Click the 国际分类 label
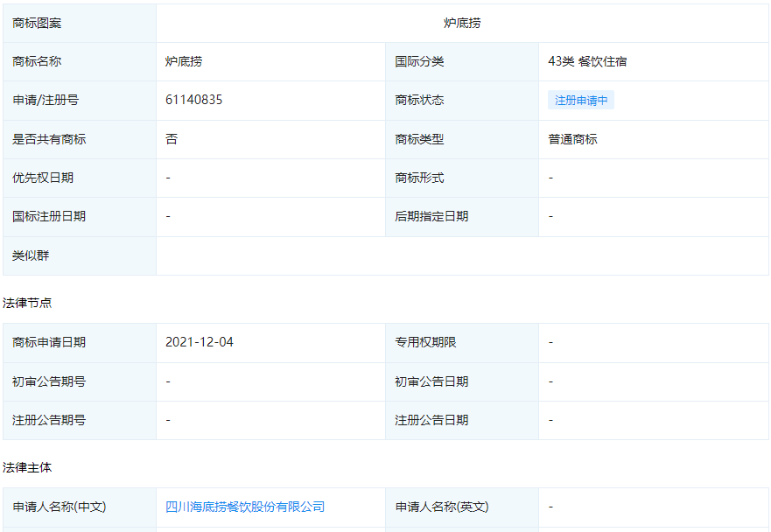 click(419, 61)
